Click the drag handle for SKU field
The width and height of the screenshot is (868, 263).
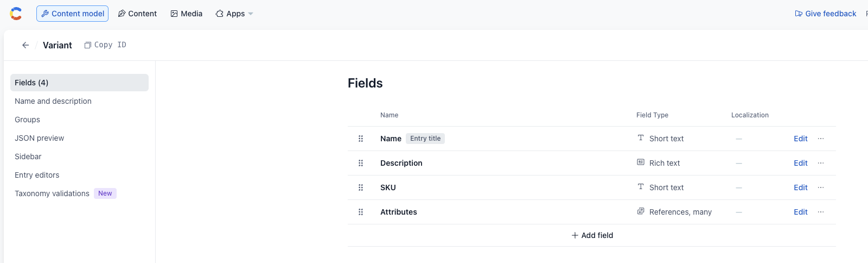click(361, 187)
